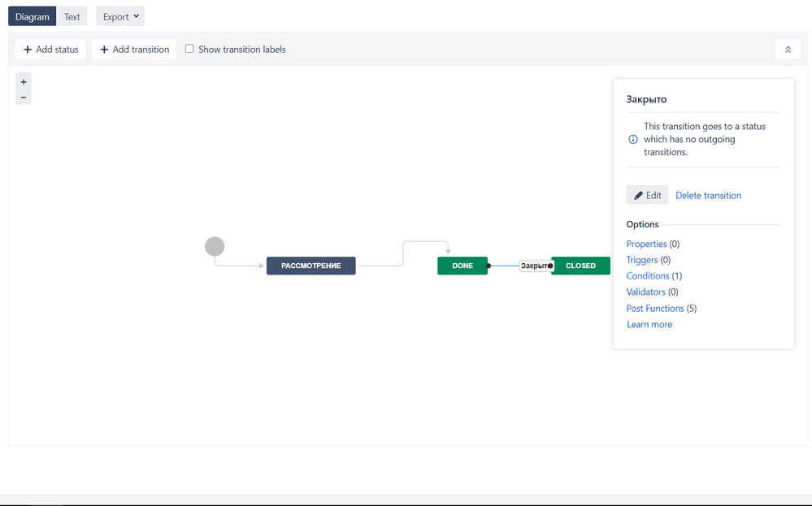Open the Validators (0) link
Image resolution: width=812 pixels, height=506 pixels.
click(x=645, y=292)
